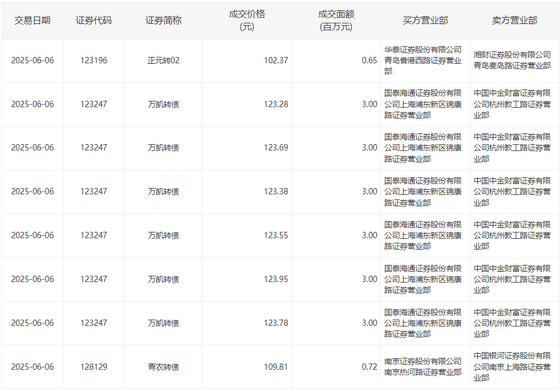Click the price 123.95 cell

click(247, 279)
